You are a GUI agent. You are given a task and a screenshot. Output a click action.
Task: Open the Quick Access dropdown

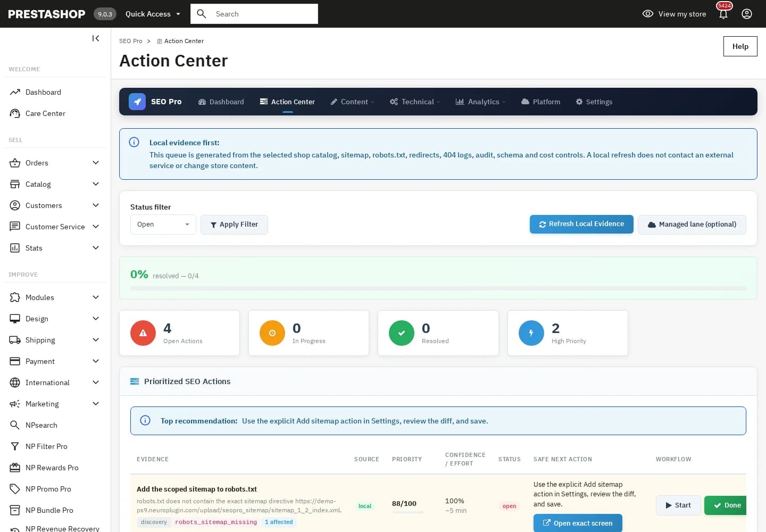point(153,14)
